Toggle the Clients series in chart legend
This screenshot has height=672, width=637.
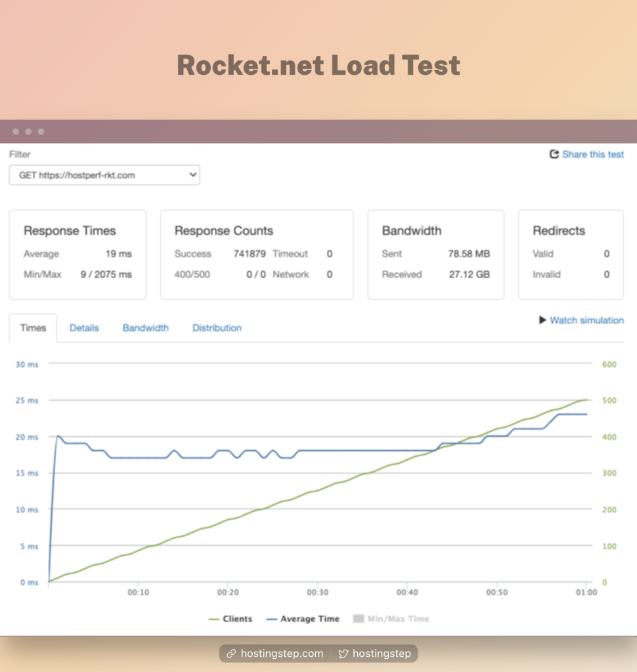click(x=231, y=619)
